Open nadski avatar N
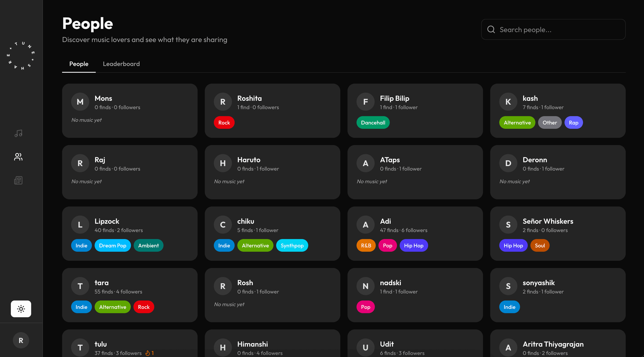This screenshot has width=644, height=357. pyautogui.click(x=366, y=286)
